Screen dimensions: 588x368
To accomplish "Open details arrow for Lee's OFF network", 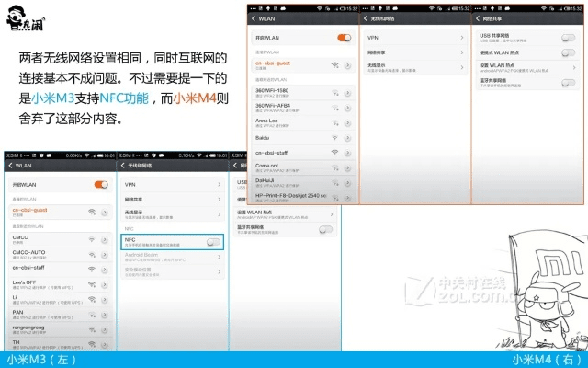I will point(104,284).
